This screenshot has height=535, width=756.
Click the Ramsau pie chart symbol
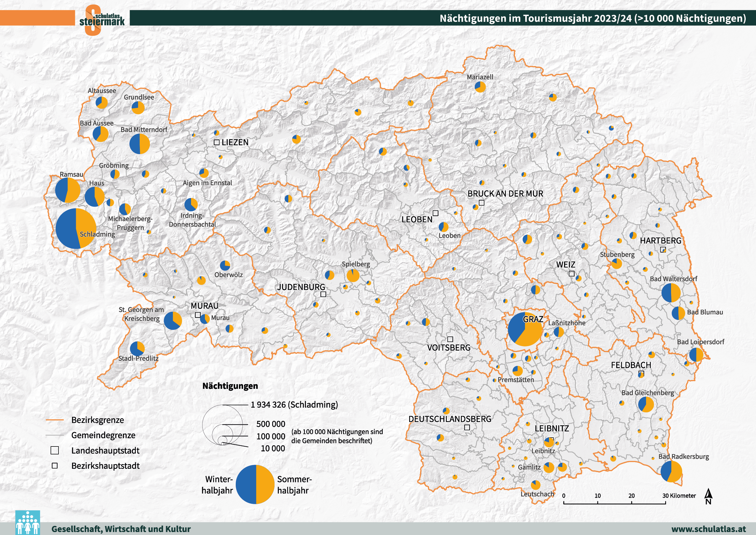[68, 190]
